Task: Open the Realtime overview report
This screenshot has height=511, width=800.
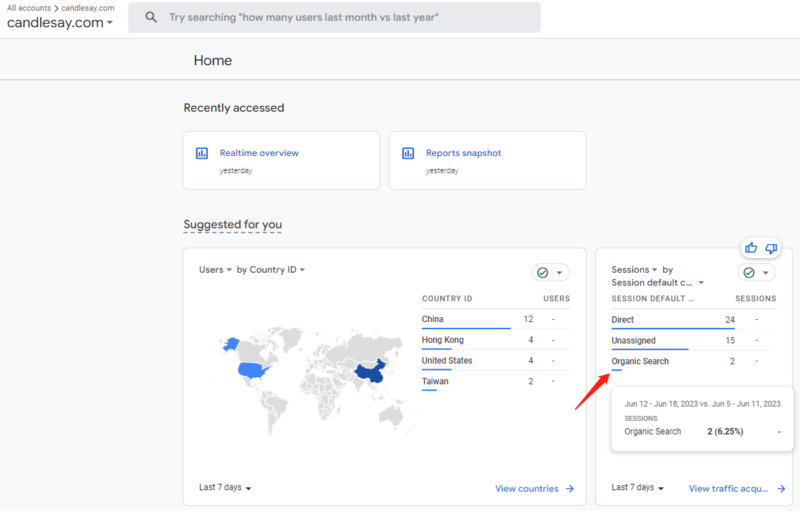Action: (x=259, y=153)
